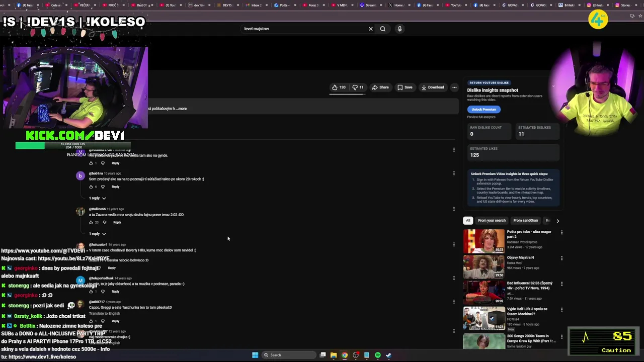Viewport: 644px width, 362px height.
Task: Like the video with 130 likes
Action: 339,87
